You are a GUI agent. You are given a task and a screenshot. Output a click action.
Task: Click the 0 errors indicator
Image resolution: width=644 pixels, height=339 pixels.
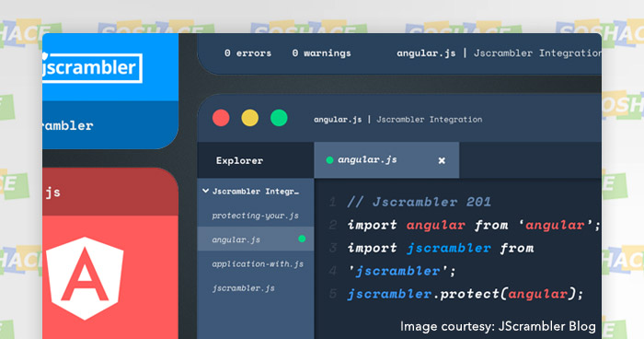tap(247, 53)
